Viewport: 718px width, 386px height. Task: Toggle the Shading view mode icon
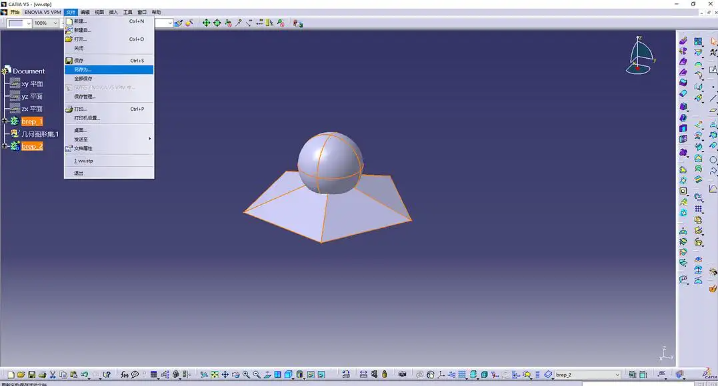[299, 375]
